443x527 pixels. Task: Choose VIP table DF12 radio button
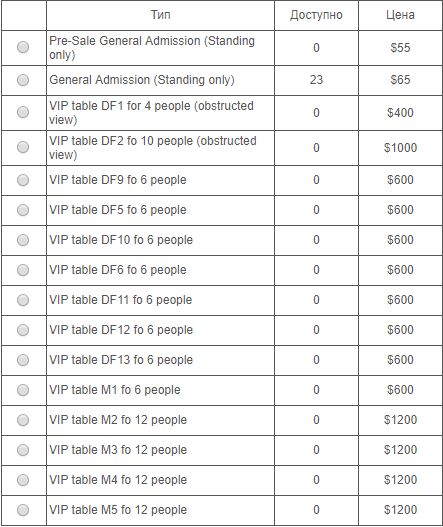point(23,330)
